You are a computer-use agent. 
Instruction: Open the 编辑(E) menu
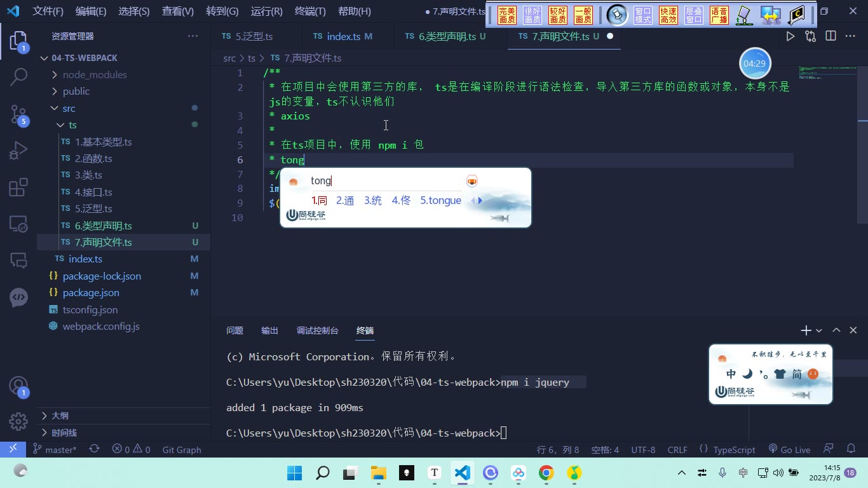coord(91,11)
